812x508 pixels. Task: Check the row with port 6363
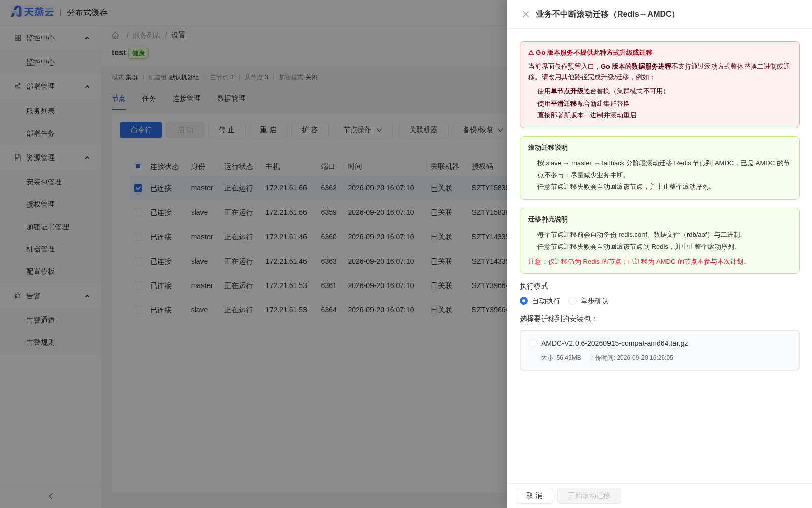point(138,261)
